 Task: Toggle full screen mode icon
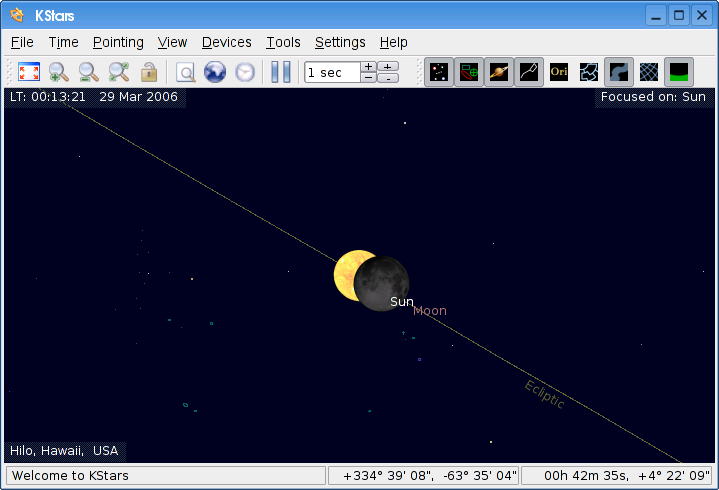click(x=29, y=72)
